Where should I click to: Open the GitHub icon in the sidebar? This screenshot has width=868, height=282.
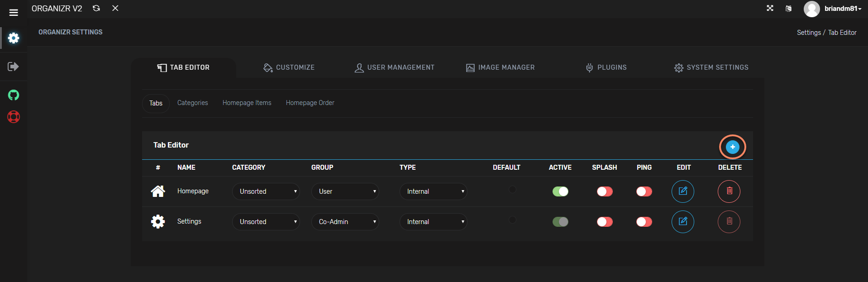point(14,95)
